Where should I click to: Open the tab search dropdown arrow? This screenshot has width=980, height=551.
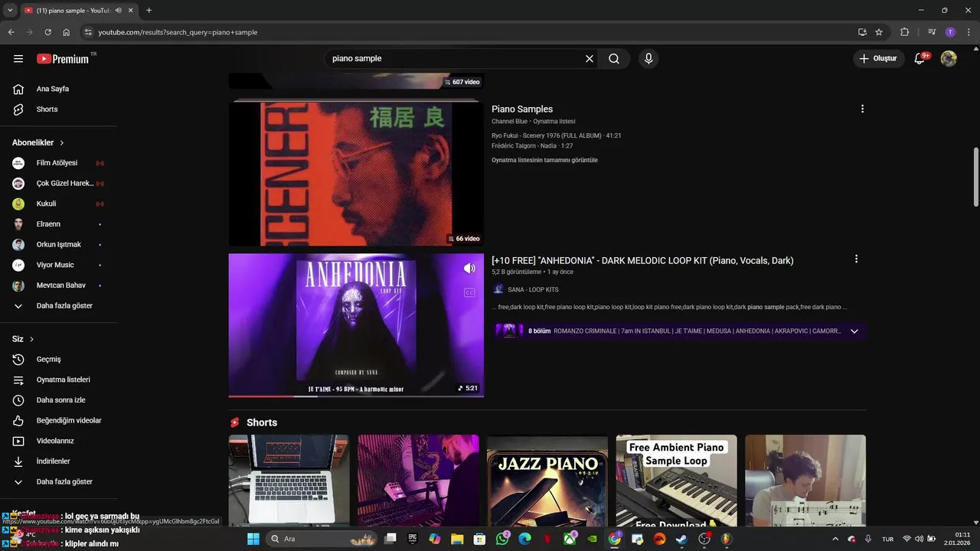click(x=10, y=11)
